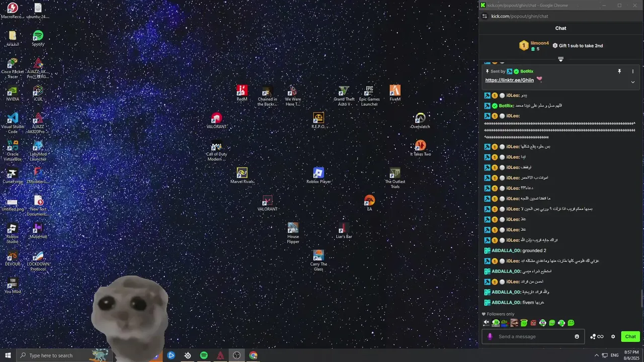This screenshot has width=644, height=362.
Task: Open the linktr.ee/Ghiin pinned link
Action: coord(509,80)
